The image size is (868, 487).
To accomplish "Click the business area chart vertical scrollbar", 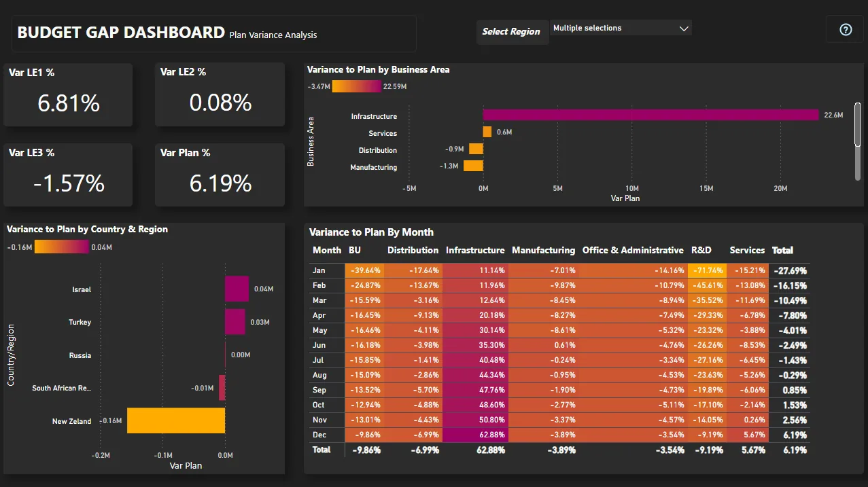I will 858,124.
